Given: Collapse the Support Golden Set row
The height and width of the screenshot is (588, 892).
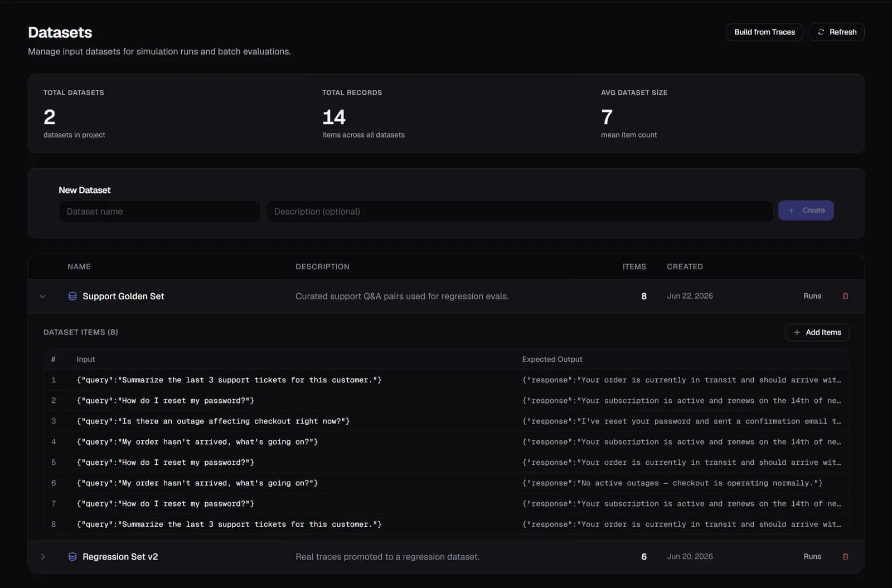Looking at the screenshot, I should [43, 297].
